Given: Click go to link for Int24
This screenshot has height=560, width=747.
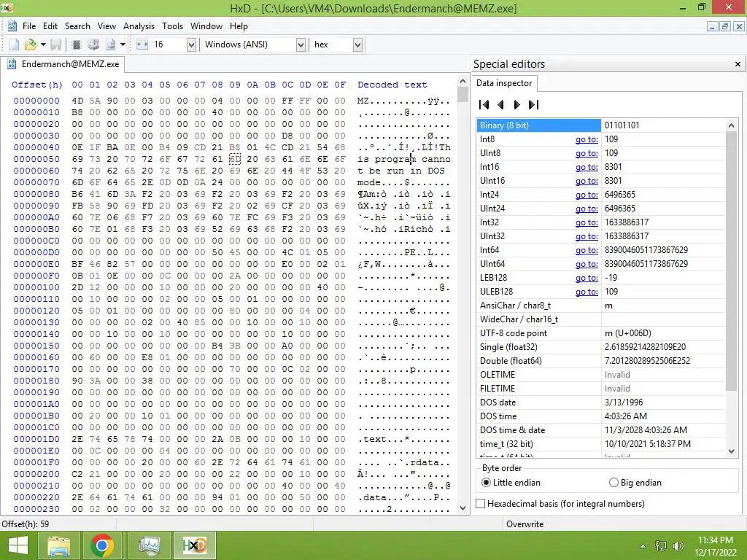Looking at the screenshot, I should click(x=587, y=194).
